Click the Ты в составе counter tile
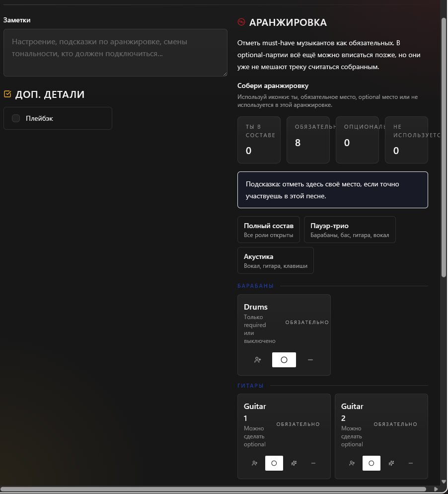Screen dimensions: 448x494 259,140
